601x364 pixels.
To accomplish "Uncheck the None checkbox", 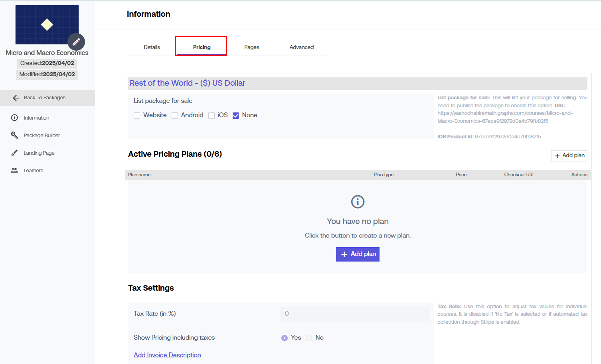I will coord(236,116).
